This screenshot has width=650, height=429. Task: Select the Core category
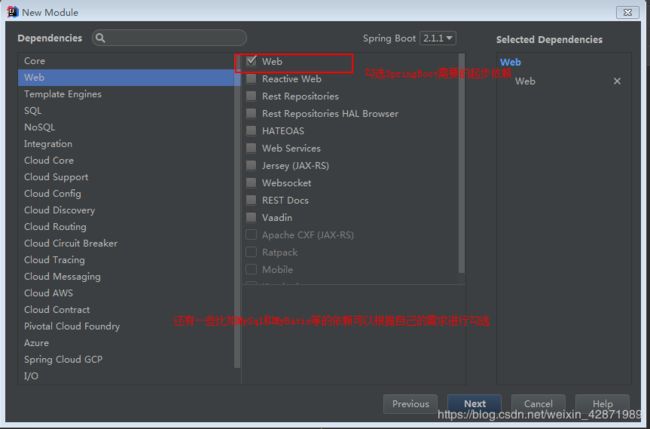[x=126, y=61]
